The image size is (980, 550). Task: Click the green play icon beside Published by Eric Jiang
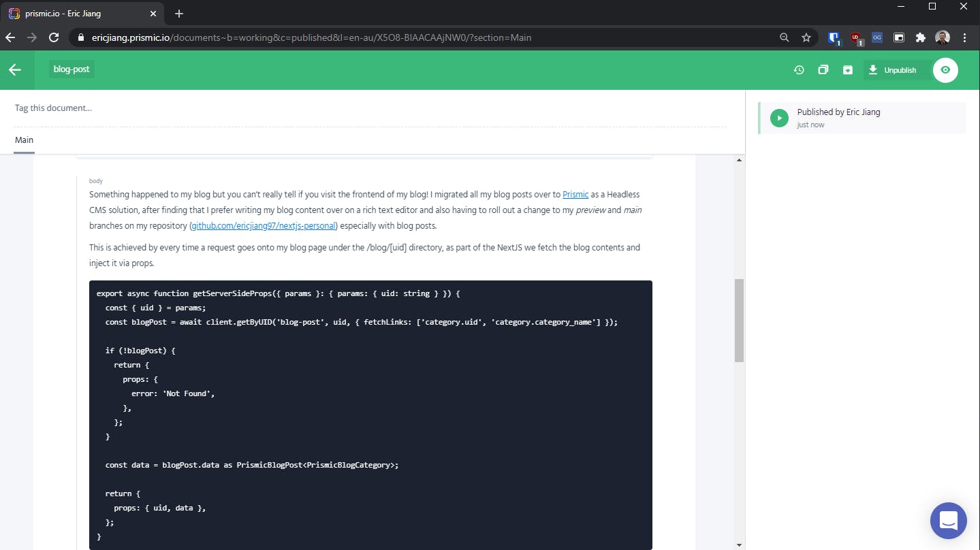click(779, 118)
